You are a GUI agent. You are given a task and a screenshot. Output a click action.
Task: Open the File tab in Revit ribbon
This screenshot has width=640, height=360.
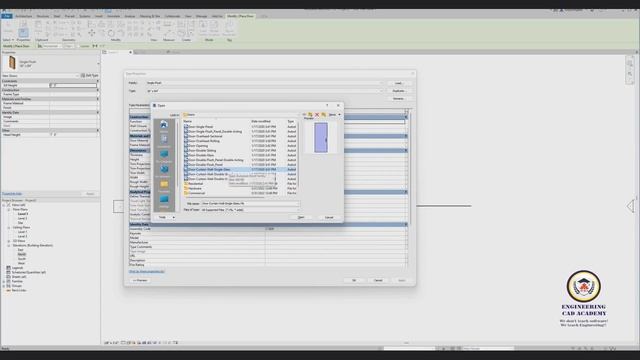click(7, 16)
